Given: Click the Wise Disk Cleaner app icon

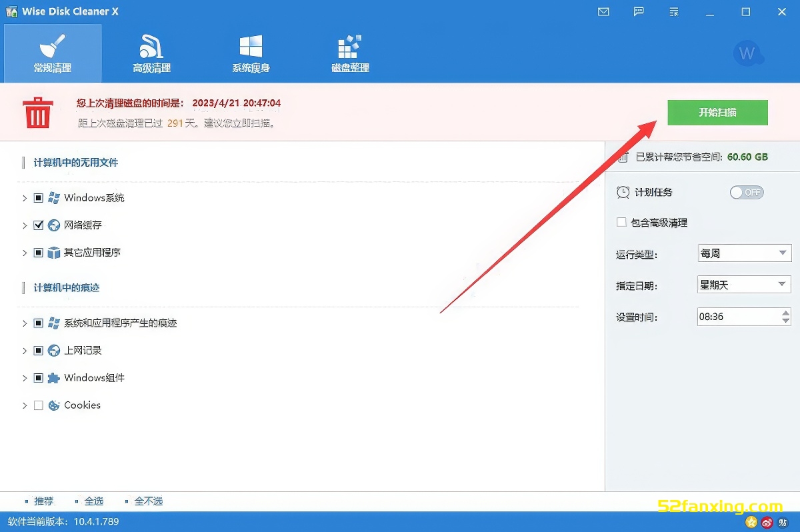Looking at the screenshot, I should click(x=11, y=11).
